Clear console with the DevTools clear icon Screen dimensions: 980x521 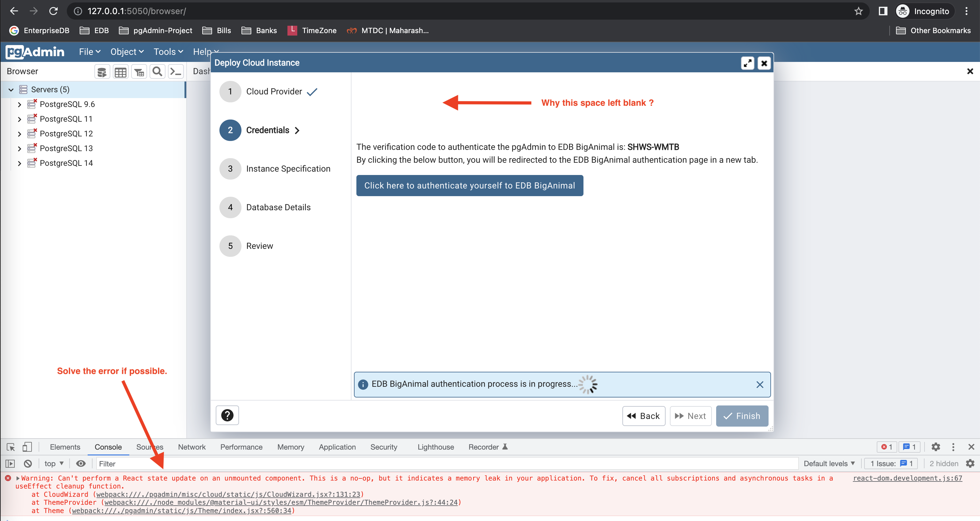point(28,463)
